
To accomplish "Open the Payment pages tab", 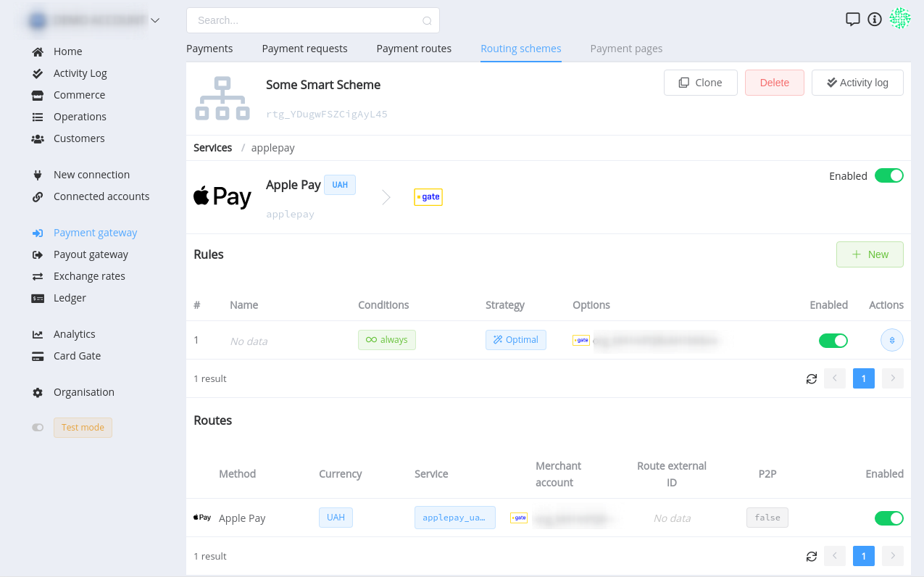I will click(x=626, y=49).
